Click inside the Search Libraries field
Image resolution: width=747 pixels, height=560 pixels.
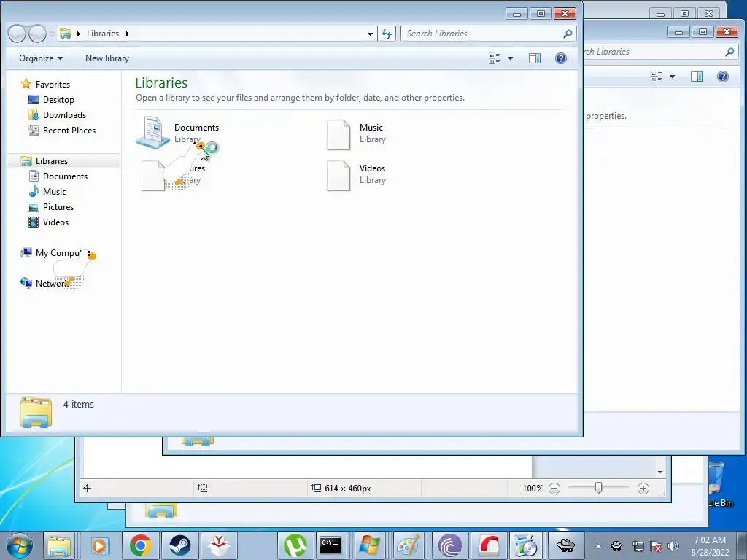click(481, 34)
